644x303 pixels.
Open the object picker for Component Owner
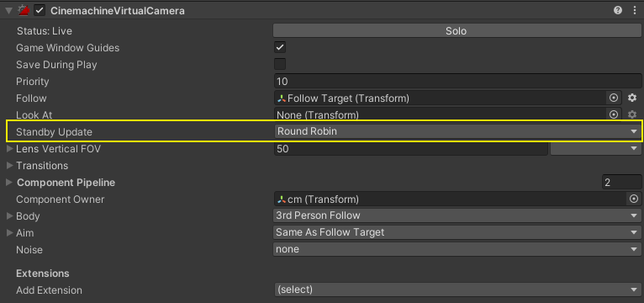pyautogui.click(x=634, y=199)
